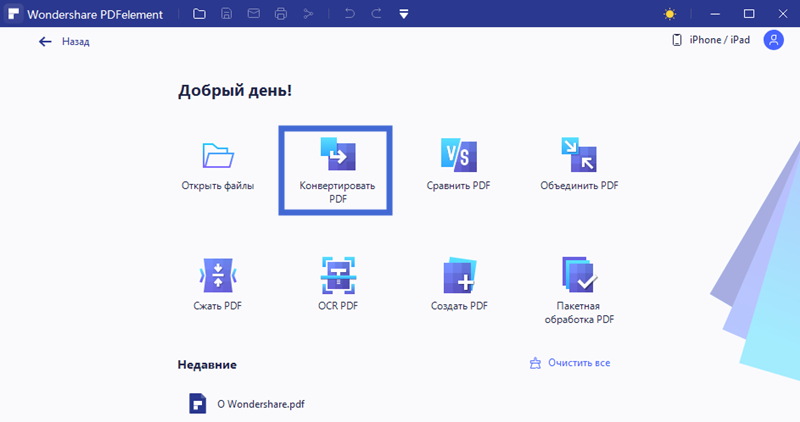Choose the Сжать PDF compress icon

pos(218,276)
